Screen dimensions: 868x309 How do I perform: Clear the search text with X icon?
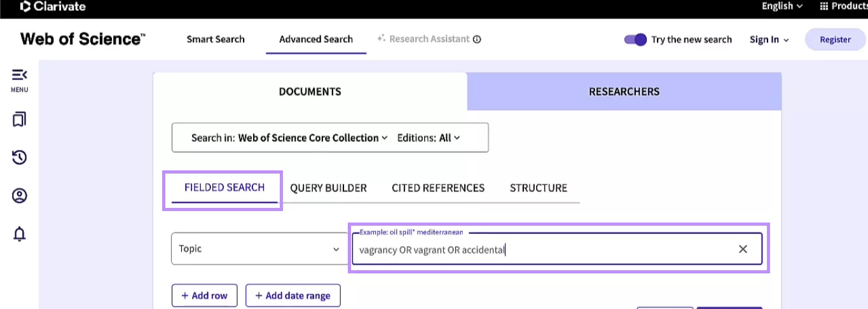pyautogui.click(x=743, y=249)
